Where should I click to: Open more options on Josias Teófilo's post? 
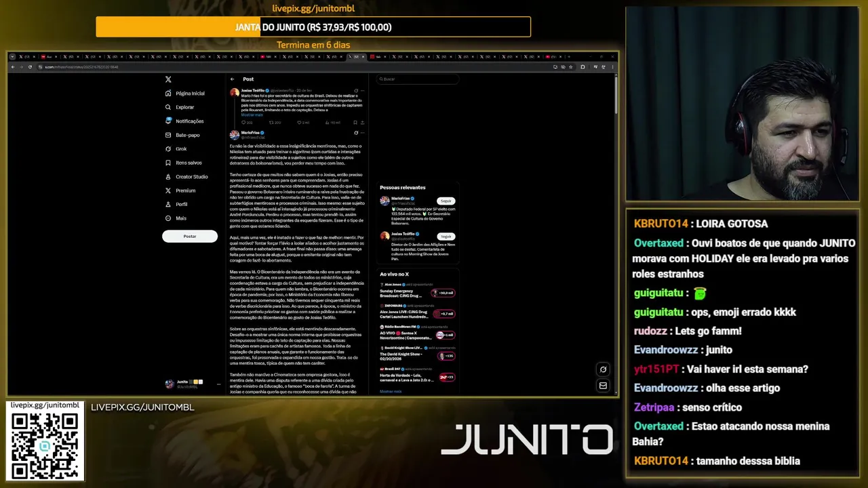point(363,90)
